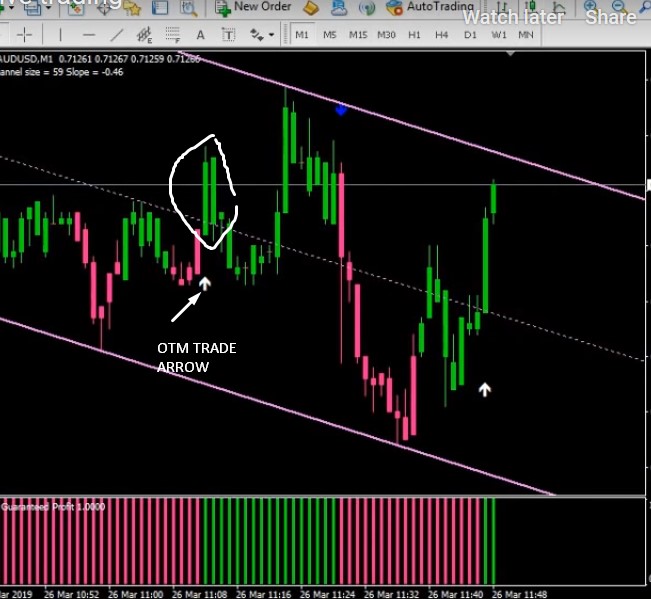Switch to the W1 timeframe
651x599 pixels.
[x=499, y=35]
